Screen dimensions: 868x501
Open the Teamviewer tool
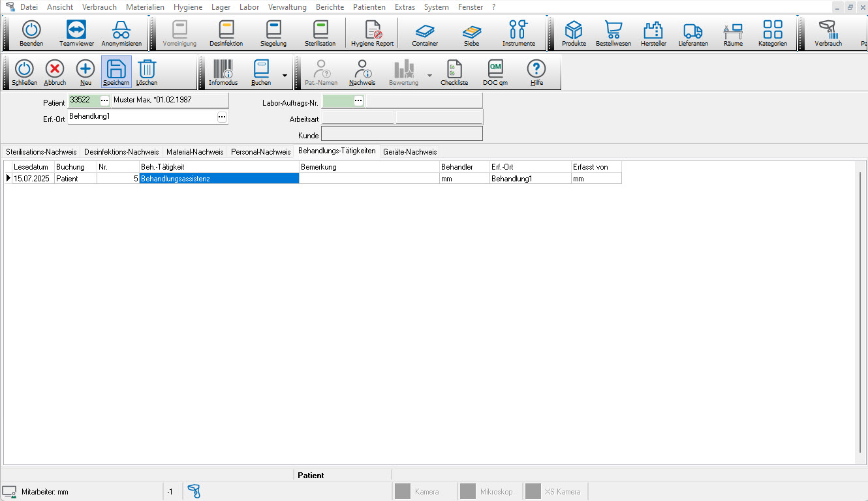76,33
